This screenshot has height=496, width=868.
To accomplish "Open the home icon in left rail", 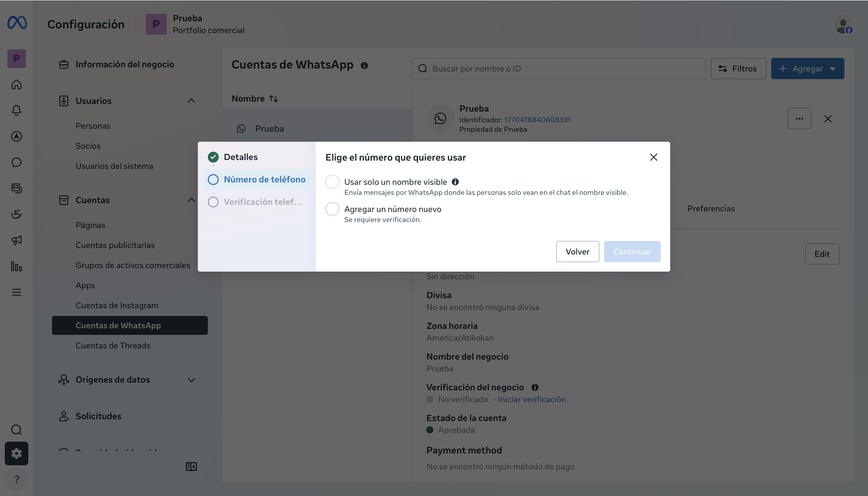I will pos(16,84).
